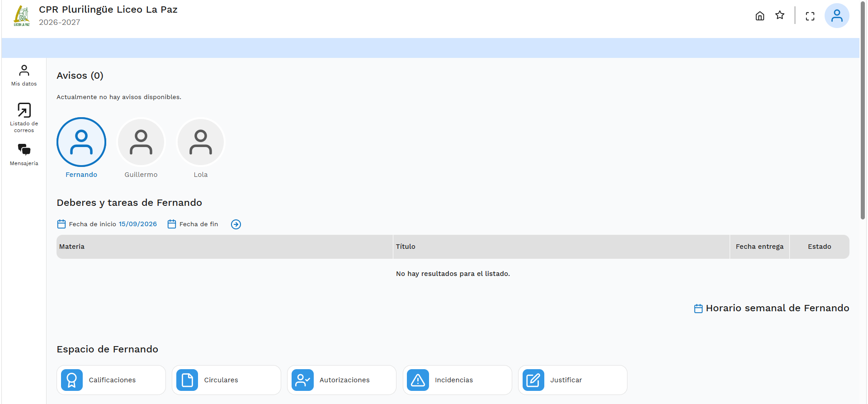The image size is (868, 404).
Task: Open the Autorizaciones card
Action: coord(342,380)
